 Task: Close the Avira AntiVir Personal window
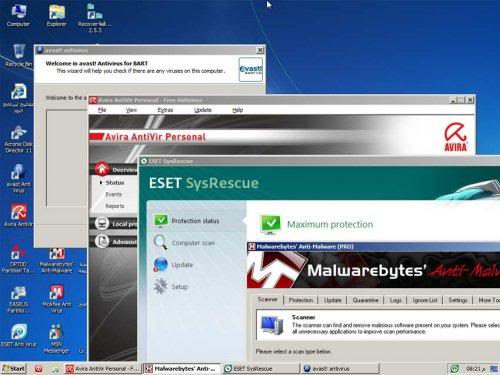point(470,100)
